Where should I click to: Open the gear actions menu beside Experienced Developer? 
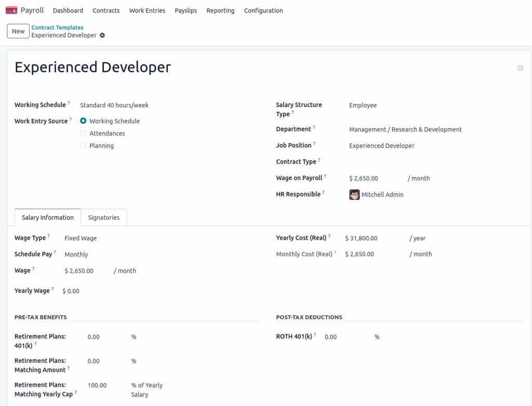click(x=102, y=35)
